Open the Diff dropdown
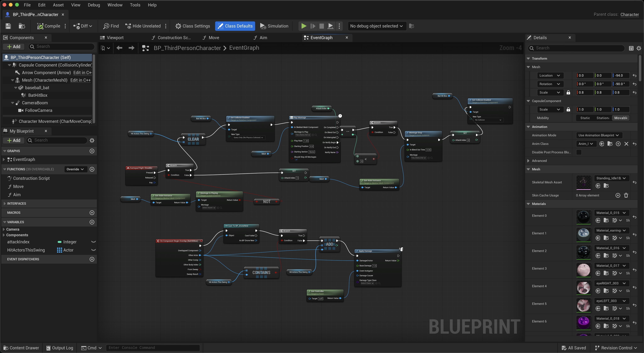The height and width of the screenshot is (353, 644). click(x=83, y=26)
